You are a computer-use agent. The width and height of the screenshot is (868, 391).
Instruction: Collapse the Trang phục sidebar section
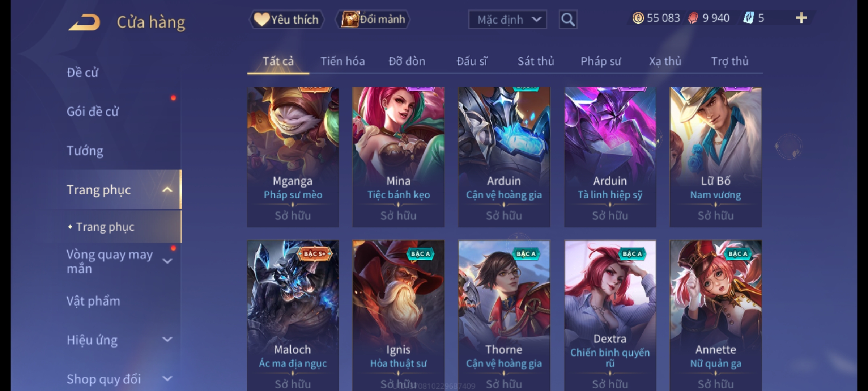tap(167, 190)
